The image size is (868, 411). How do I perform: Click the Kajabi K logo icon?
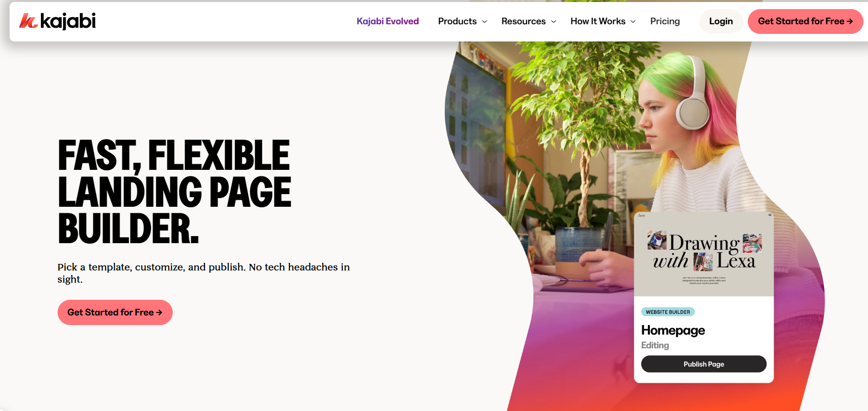click(28, 21)
